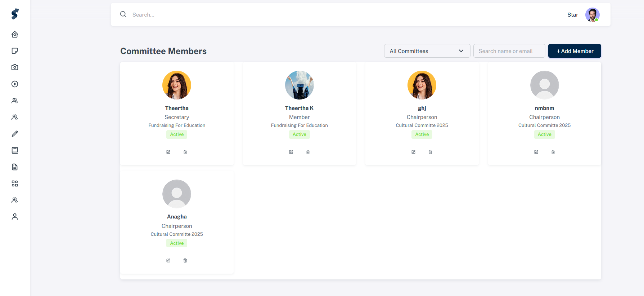Click the Add Member button
This screenshot has height=296, width=644.
pos(575,51)
